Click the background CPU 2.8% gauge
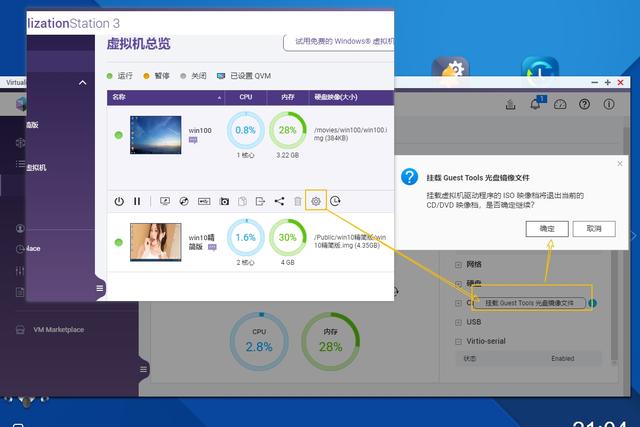The image size is (640, 427). (x=259, y=342)
